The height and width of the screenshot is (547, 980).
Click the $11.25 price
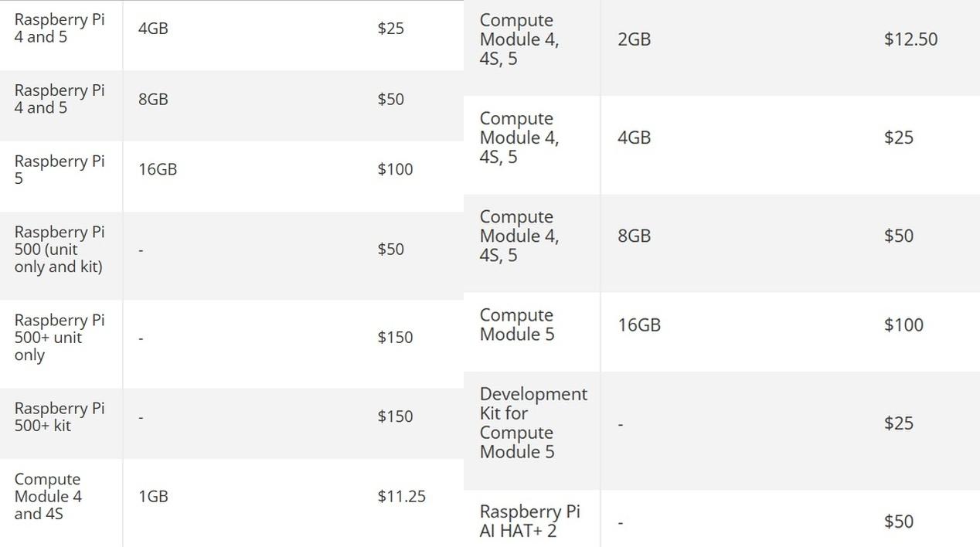pyautogui.click(x=401, y=497)
